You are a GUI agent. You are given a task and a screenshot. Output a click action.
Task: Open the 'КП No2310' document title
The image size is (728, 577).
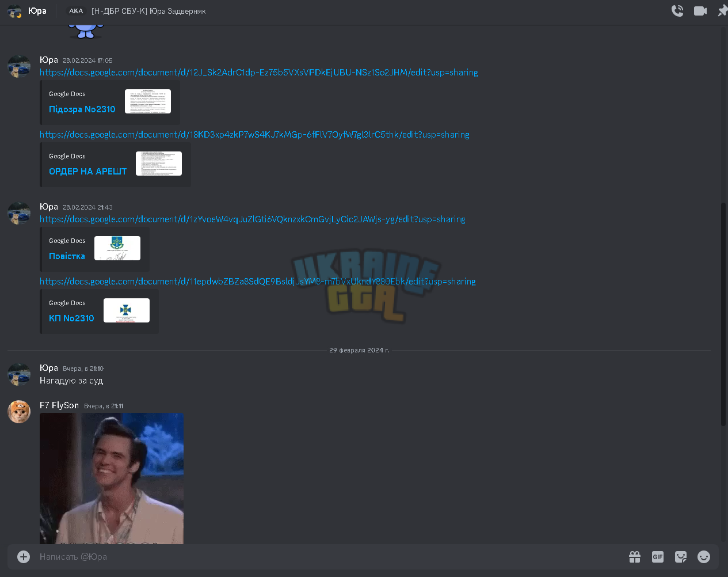click(71, 318)
